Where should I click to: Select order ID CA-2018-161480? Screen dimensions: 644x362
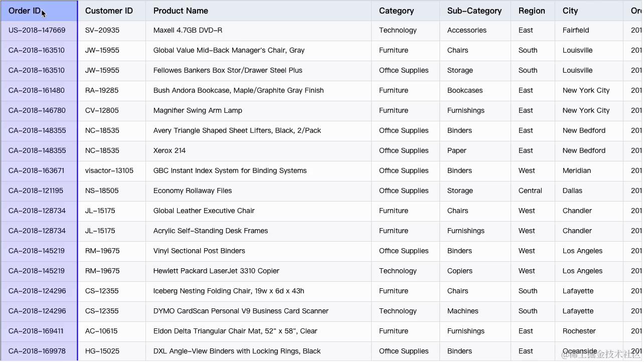click(37, 90)
